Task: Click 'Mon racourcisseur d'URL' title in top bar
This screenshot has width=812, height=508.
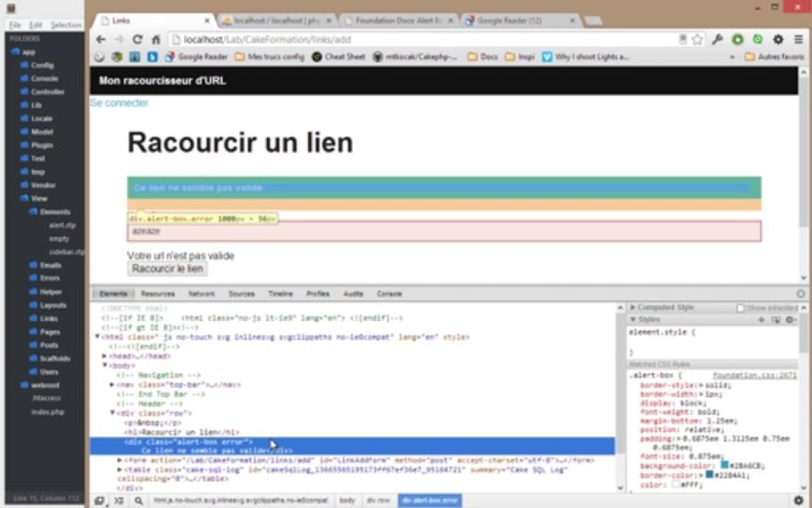Action: 162,80
